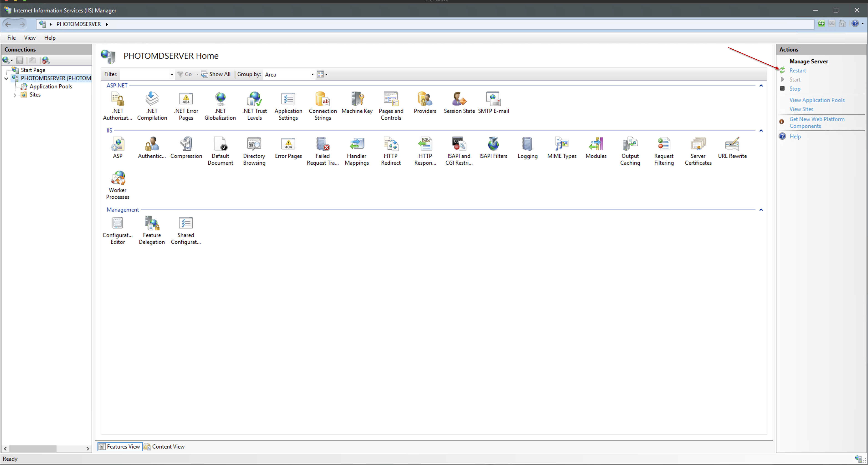Click View Application Pools link
Viewport: 868px width, 465px height.
(x=817, y=100)
